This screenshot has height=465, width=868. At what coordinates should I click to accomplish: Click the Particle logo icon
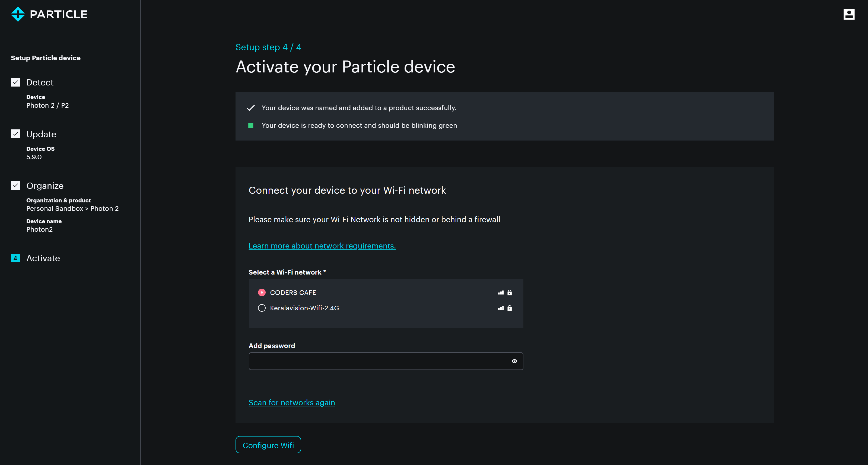point(18,14)
